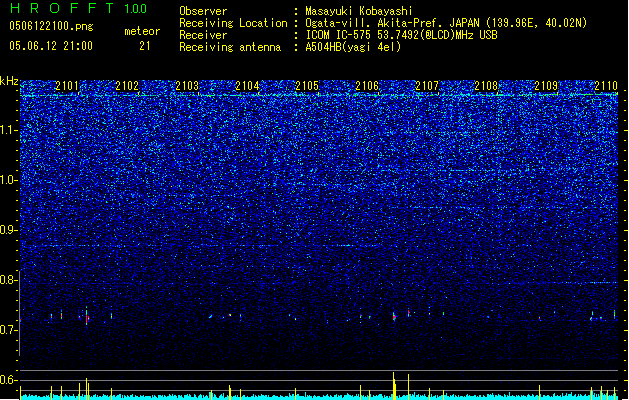
Task: Select the version number 1.00
Action: (136, 8)
